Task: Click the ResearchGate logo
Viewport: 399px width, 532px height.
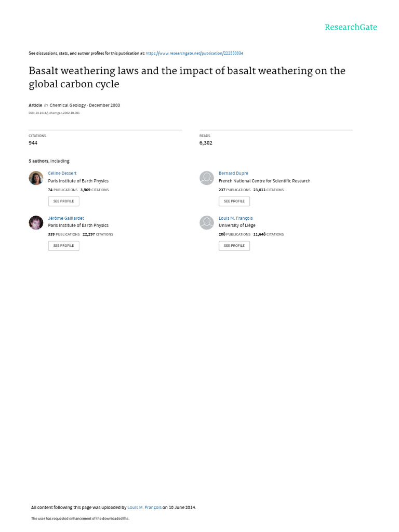Action: [351, 27]
